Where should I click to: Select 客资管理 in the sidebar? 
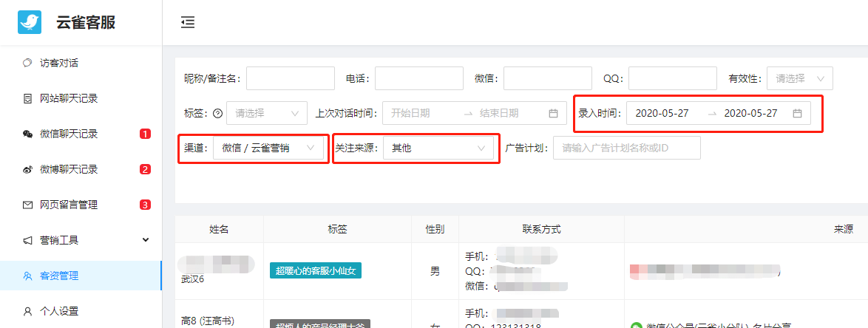click(x=59, y=276)
